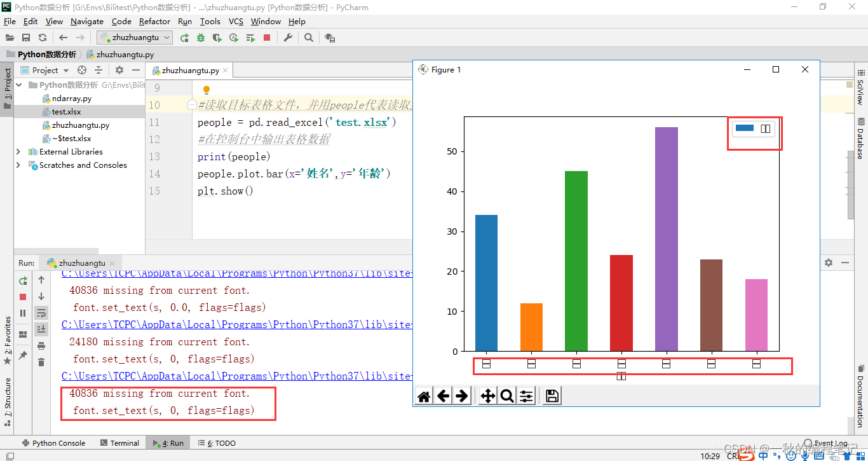The height and width of the screenshot is (461, 868).
Task: Select ndarray.py in the project tree
Action: pyautogui.click(x=71, y=99)
